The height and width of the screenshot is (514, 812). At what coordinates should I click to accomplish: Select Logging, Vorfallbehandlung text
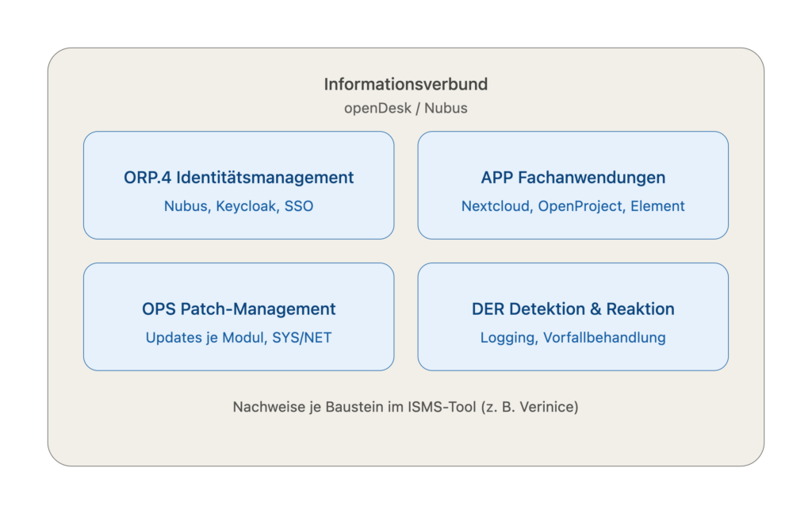[x=573, y=337]
